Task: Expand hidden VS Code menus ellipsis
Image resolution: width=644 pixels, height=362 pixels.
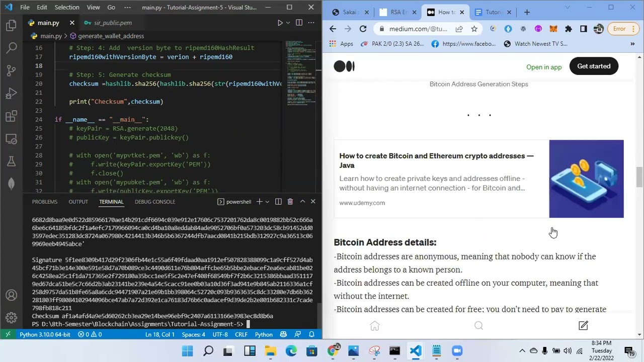Action: [x=127, y=7]
